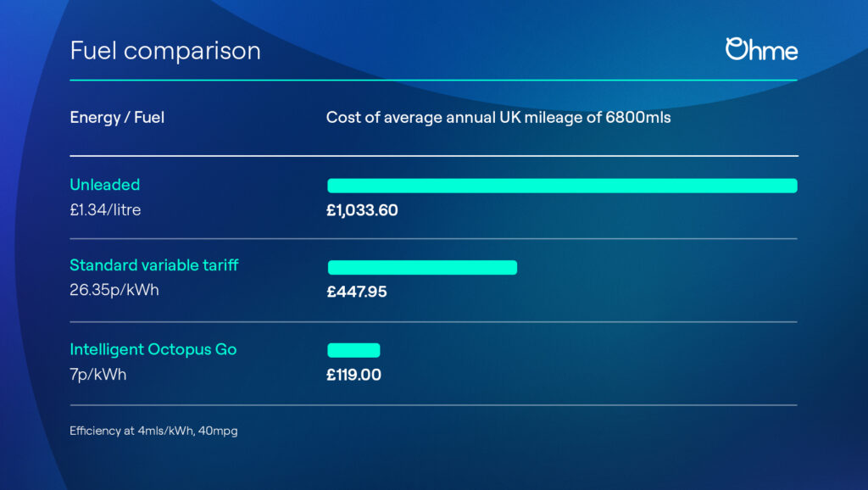This screenshot has width=868, height=490.
Task: Select the Energy / Fuel column header
Action: (x=117, y=118)
